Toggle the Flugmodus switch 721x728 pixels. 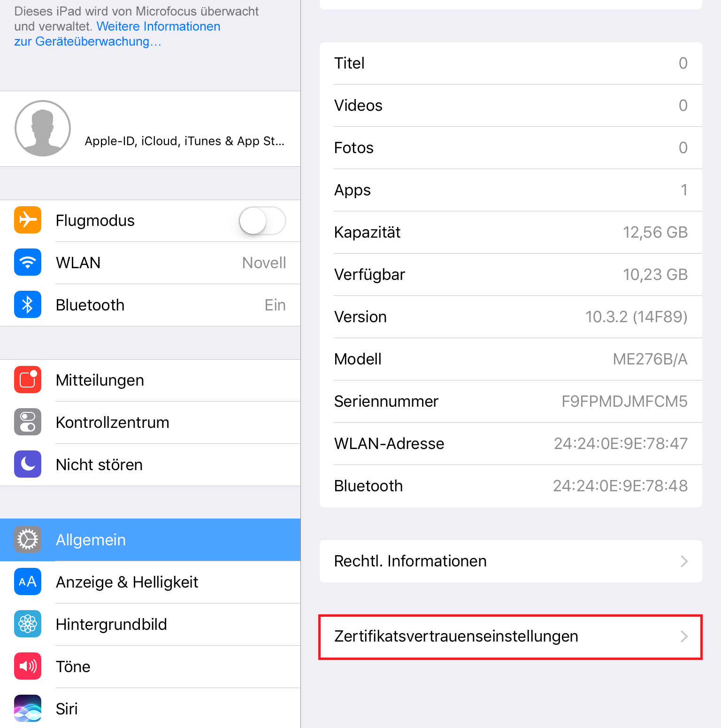tap(262, 221)
